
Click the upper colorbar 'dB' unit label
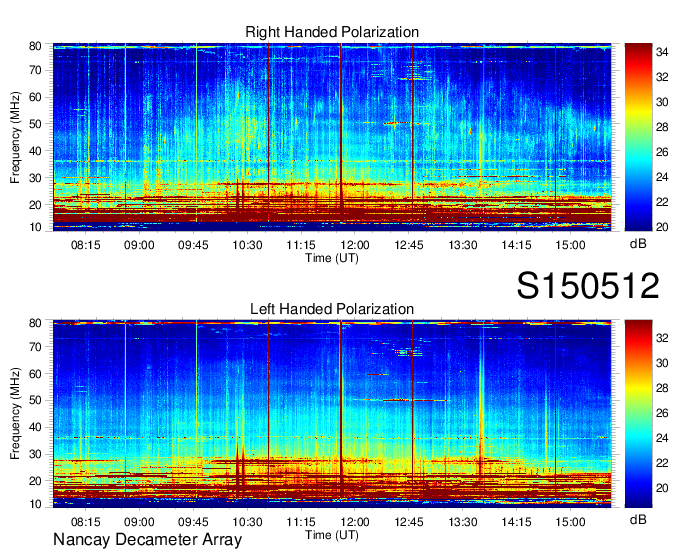(x=638, y=244)
